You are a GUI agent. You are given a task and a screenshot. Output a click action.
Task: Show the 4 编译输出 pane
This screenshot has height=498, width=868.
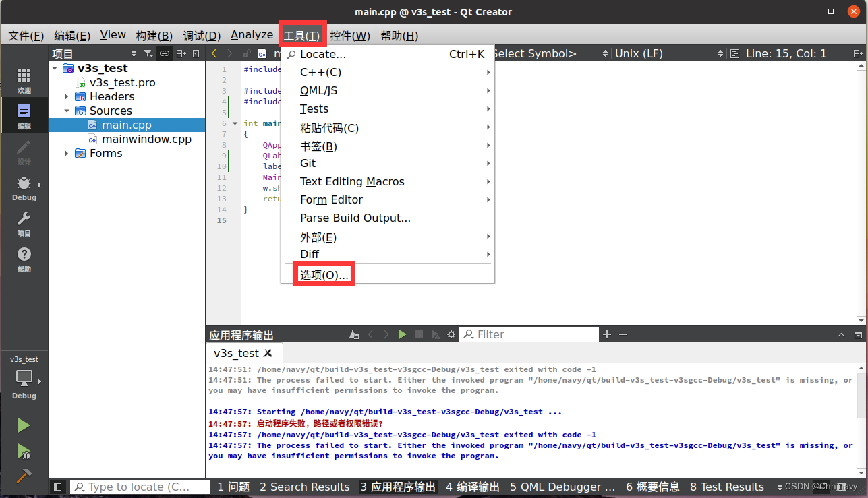point(473,487)
